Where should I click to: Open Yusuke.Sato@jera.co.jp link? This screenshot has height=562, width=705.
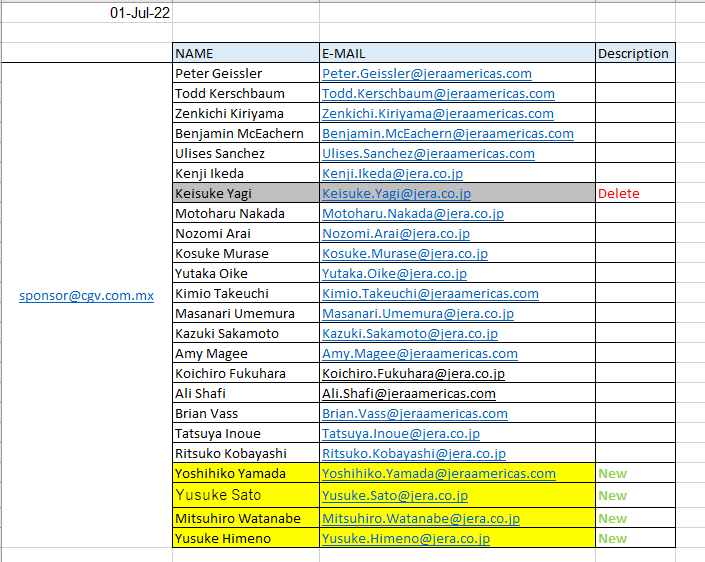[395, 495]
